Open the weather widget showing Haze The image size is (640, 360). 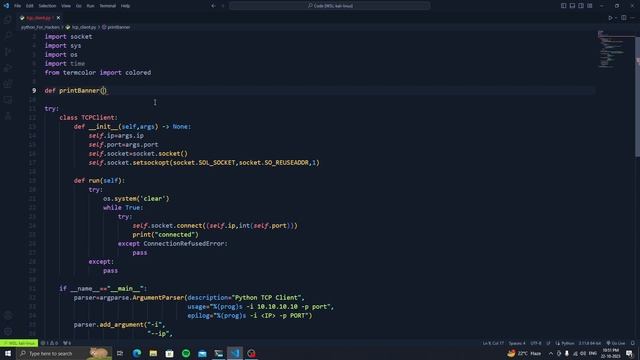click(524, 353)
